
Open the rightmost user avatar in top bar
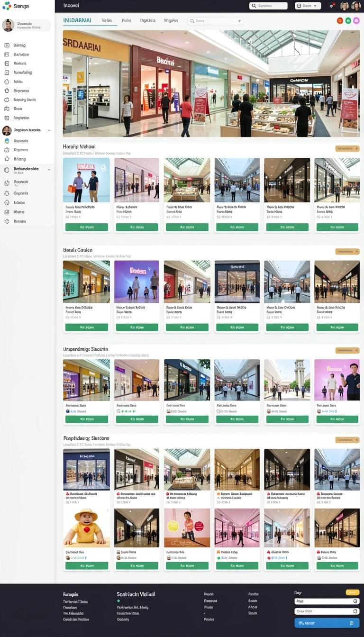pos(356,6)
